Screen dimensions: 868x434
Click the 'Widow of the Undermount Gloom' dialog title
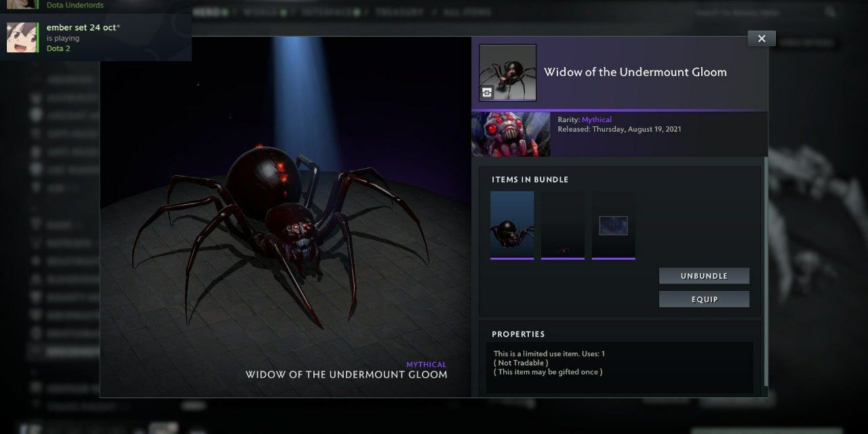click(635, 73)
